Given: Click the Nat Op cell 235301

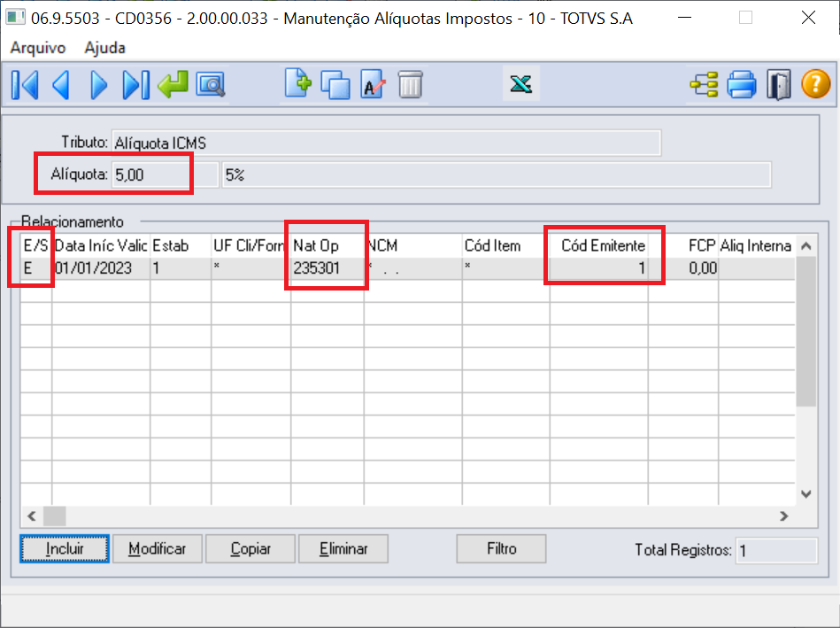Looking at the screenshot, I should click(328, 268).
